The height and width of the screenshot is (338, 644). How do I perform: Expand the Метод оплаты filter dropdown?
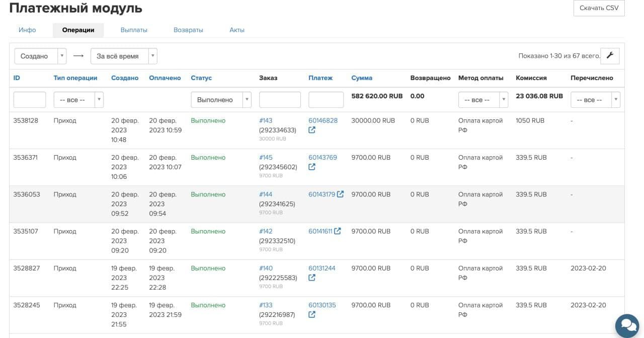point(483,100)
